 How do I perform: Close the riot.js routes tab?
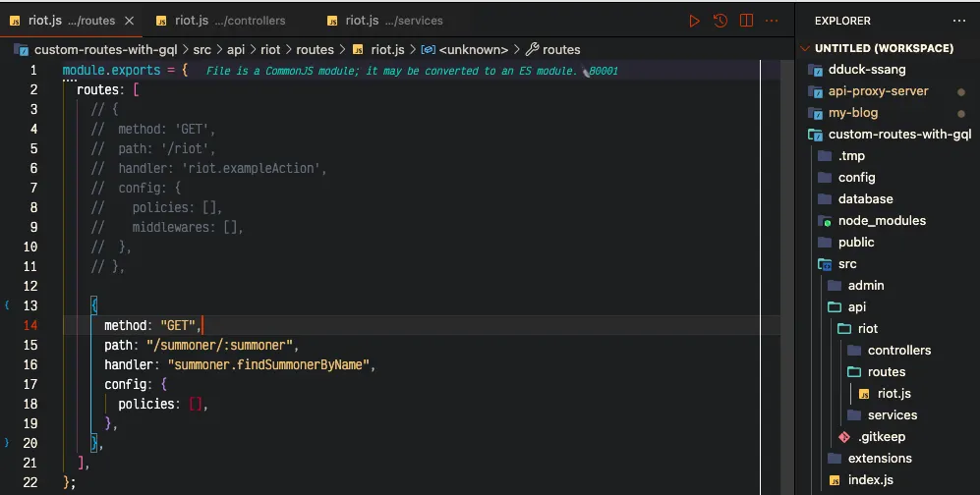point(131,21)
